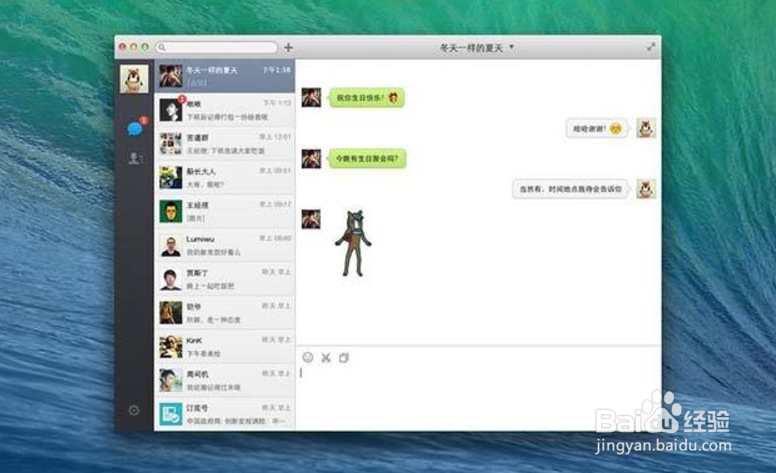Open the Contacts icon in the sidebar

click(x=135, y=158)
